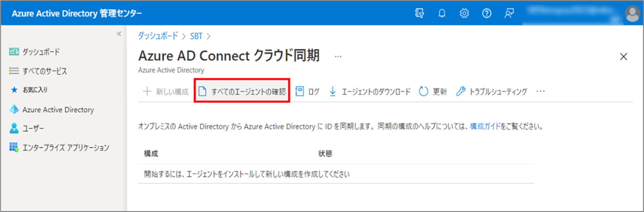644x212 pixels.
Task: Open the 構成ガイド link
Action: pos(485,126)
